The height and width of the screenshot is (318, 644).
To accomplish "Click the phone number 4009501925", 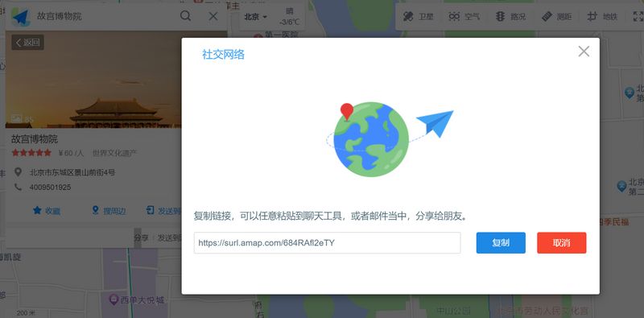I will click(50, 188).
